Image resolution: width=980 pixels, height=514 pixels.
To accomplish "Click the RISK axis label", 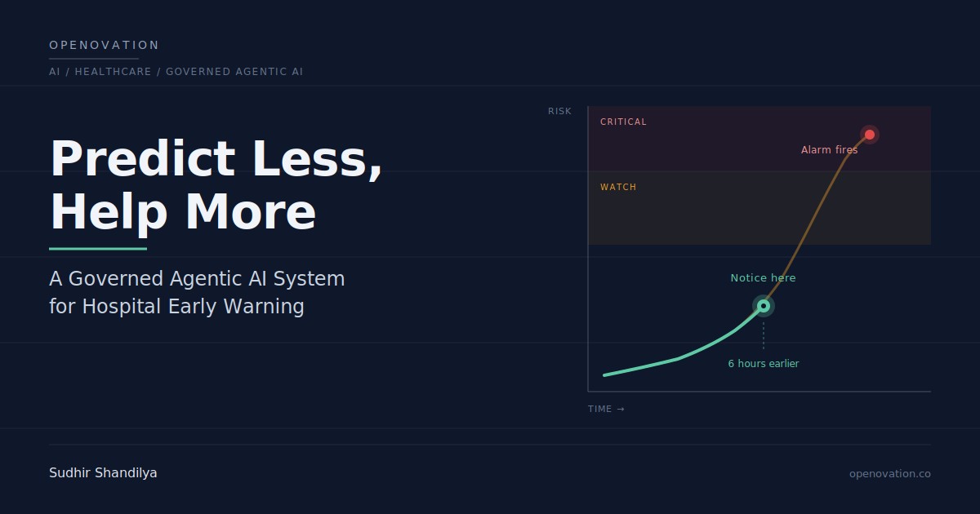I will [x=559, y=112].
